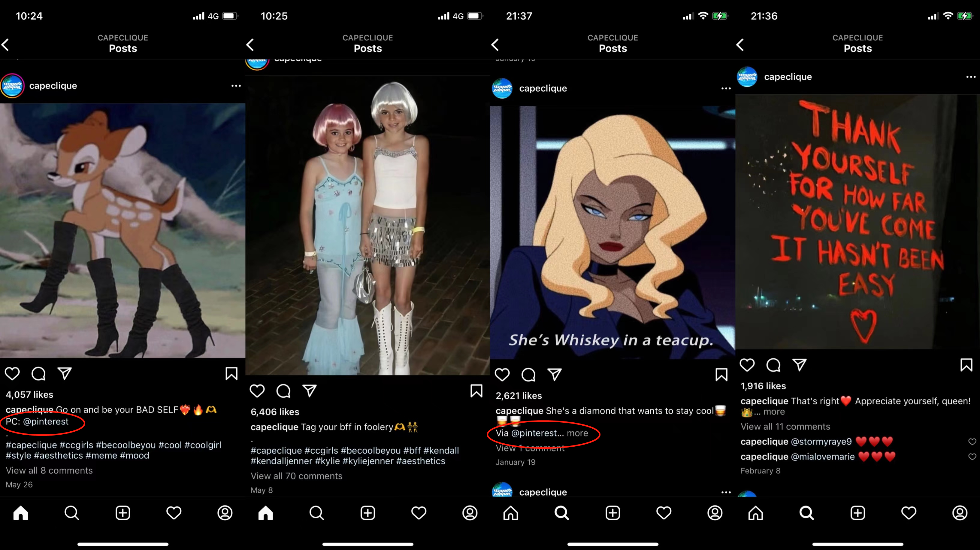Tap the PC: @pinterest mention

(46, 421)
